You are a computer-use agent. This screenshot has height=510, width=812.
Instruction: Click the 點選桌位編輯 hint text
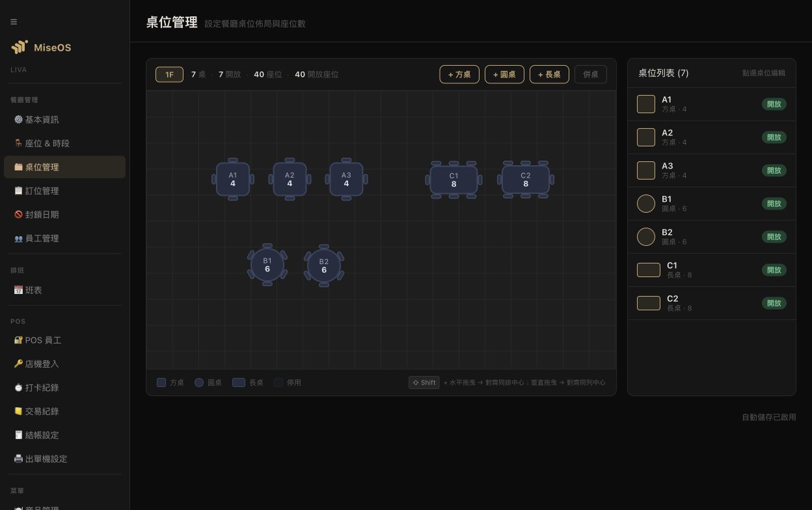764,73
